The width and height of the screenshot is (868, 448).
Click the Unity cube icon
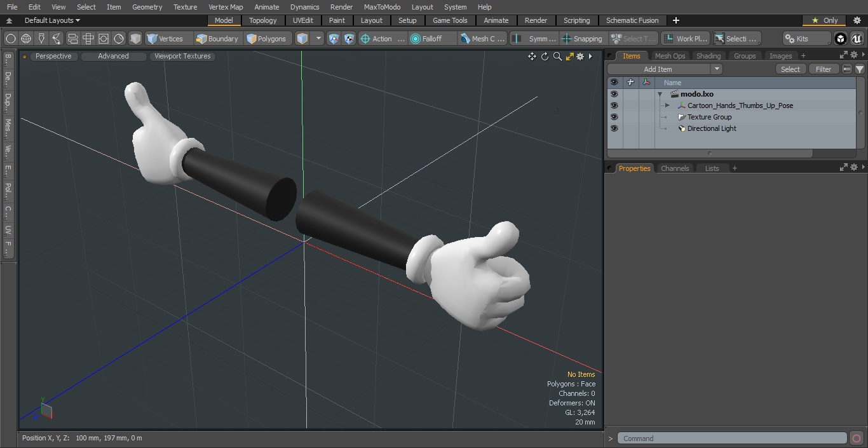pyautogui.click(x=841, y=39)
